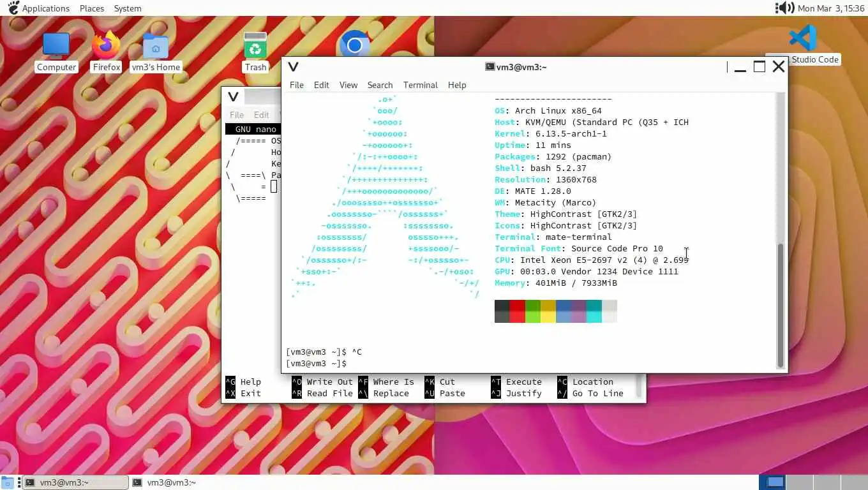
Task: Click the red block in neofetch palette
Action: pos(518,311)
